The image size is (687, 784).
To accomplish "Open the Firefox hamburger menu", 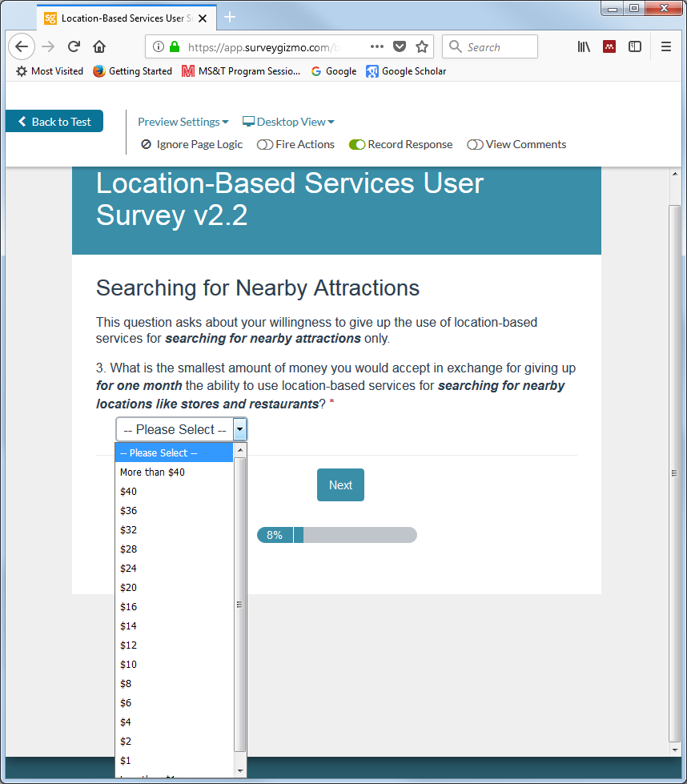I will (x=666, y=47).
